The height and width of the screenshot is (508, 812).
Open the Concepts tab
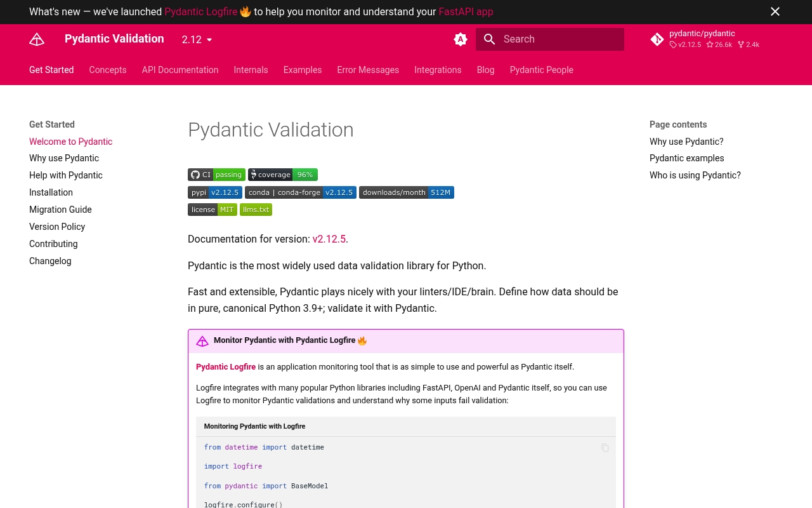pos(108,70)
